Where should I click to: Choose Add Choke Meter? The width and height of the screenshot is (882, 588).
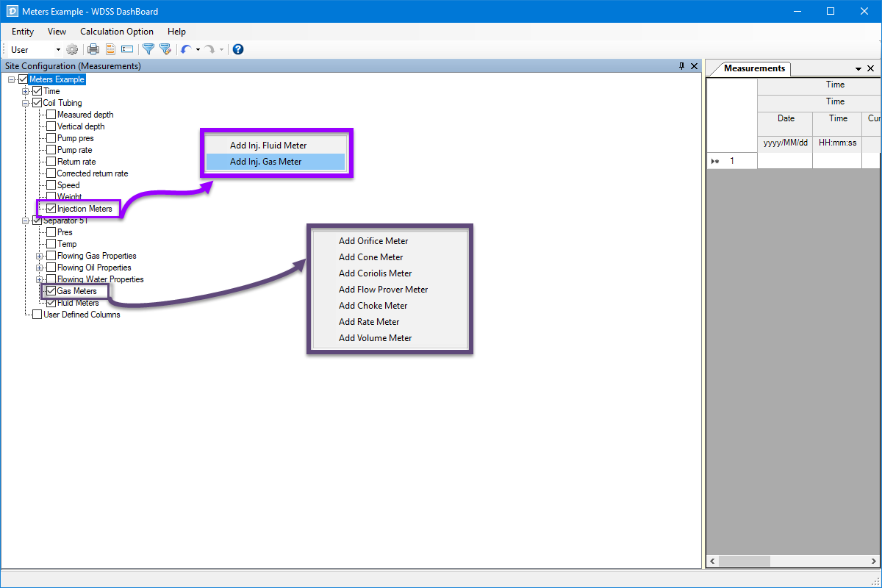[390, 306]
